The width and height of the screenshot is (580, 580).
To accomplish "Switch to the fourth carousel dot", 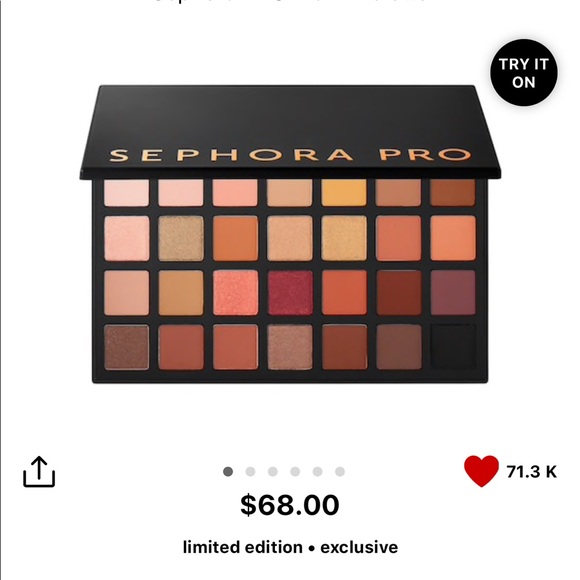I will (x=295, y=472).
